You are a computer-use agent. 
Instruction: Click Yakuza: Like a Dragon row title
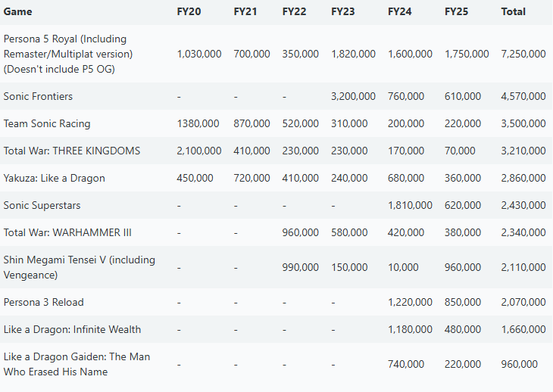(55, 178)
